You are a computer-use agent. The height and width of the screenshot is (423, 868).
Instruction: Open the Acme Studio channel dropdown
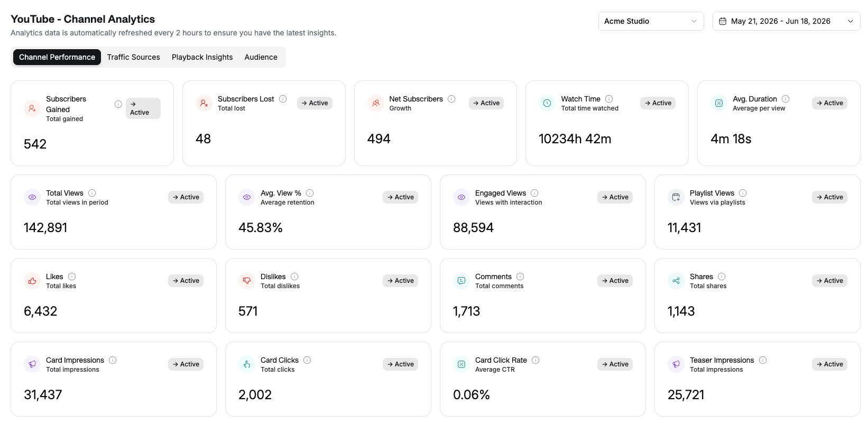[651, 21]
